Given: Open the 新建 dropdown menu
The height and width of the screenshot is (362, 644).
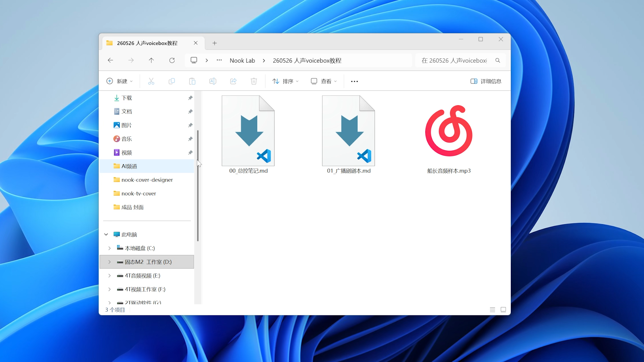Looking at the screenshot, I should click(119, 81).
